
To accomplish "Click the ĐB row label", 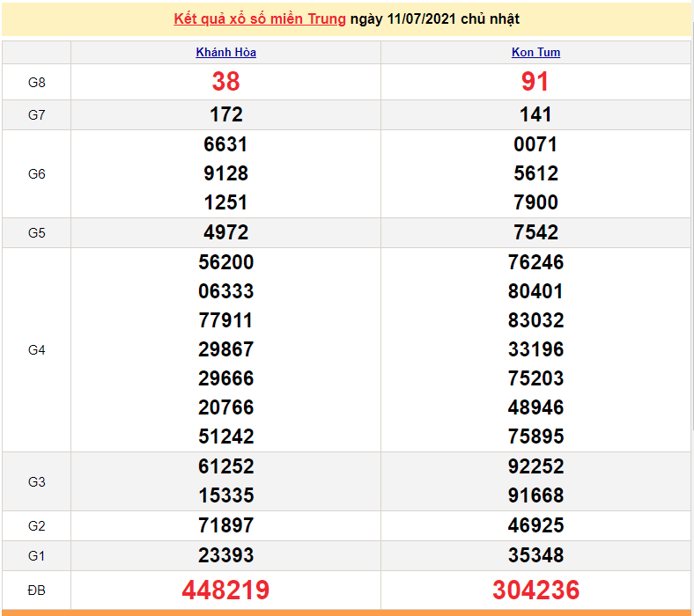I will pos(36,590).
